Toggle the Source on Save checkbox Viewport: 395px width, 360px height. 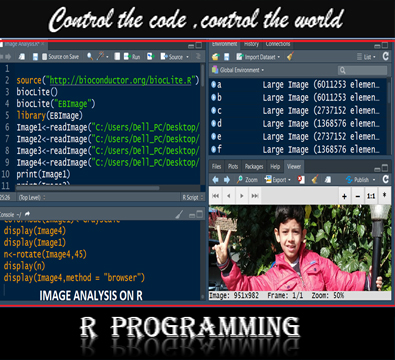click(44, 57)
